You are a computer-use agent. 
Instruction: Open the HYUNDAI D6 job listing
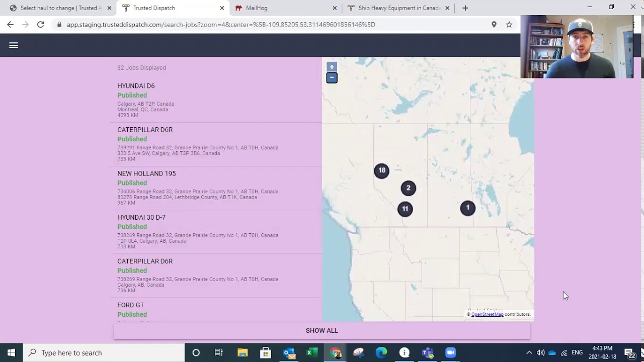click(216, 101)
